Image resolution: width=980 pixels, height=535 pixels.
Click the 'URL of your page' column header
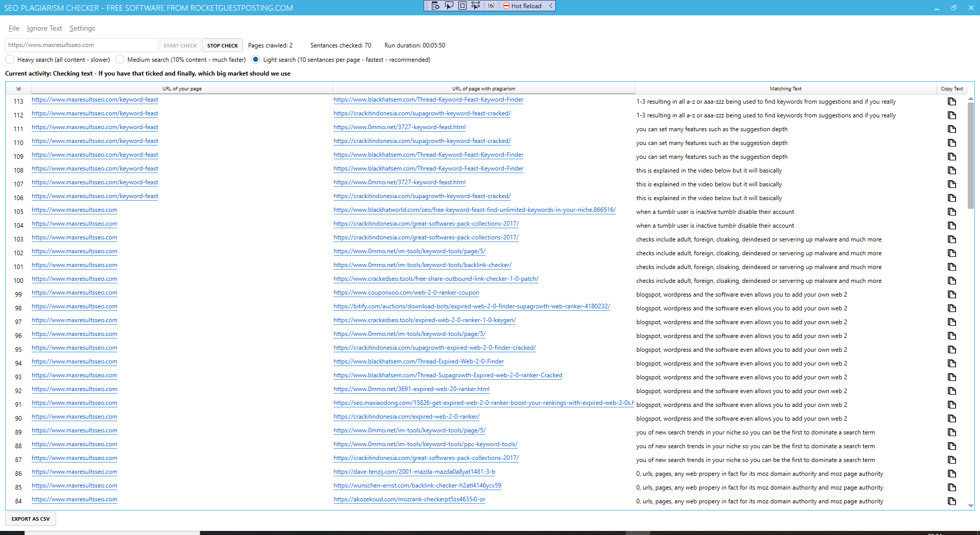(182, 88)
